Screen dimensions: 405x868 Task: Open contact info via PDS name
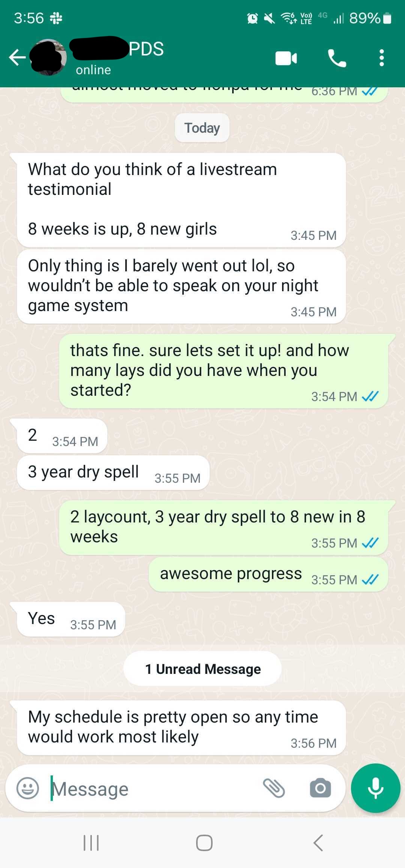click(x=146, y=49)
